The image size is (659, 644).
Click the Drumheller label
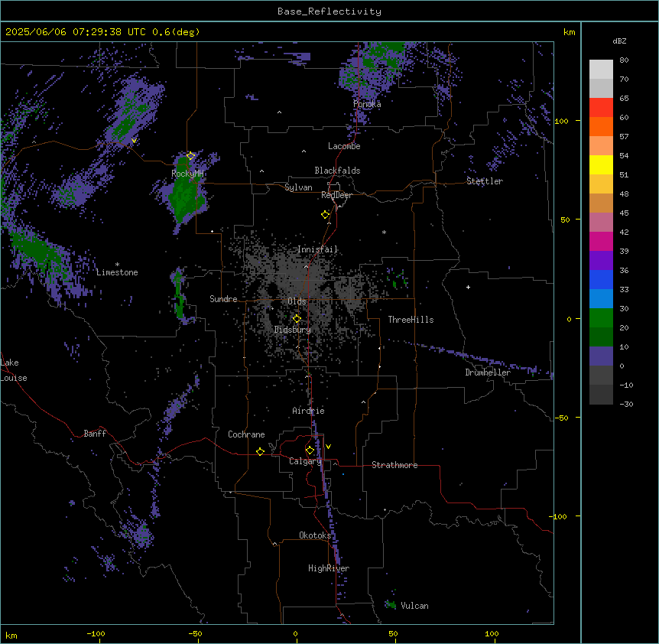[x=488, y=372]
